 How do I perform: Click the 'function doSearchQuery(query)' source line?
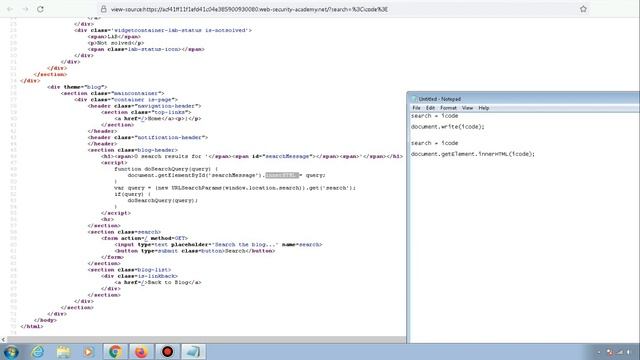click(166, 169)
